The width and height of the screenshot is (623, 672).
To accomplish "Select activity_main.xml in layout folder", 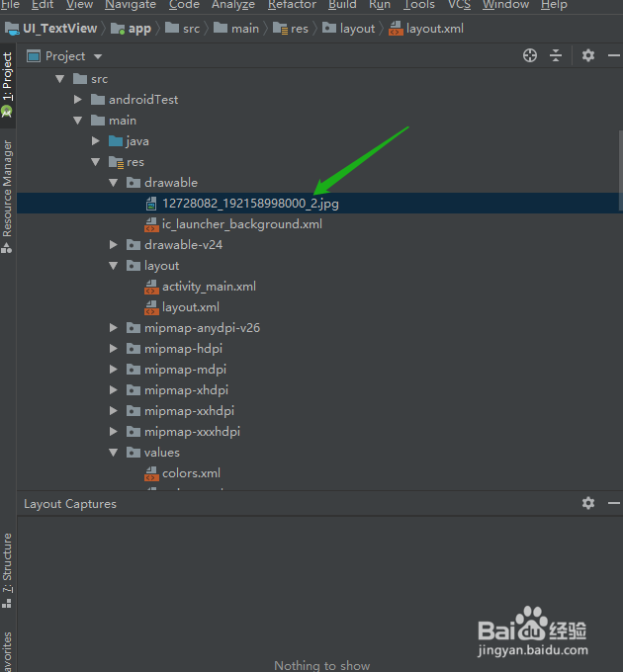I will 209,287.
